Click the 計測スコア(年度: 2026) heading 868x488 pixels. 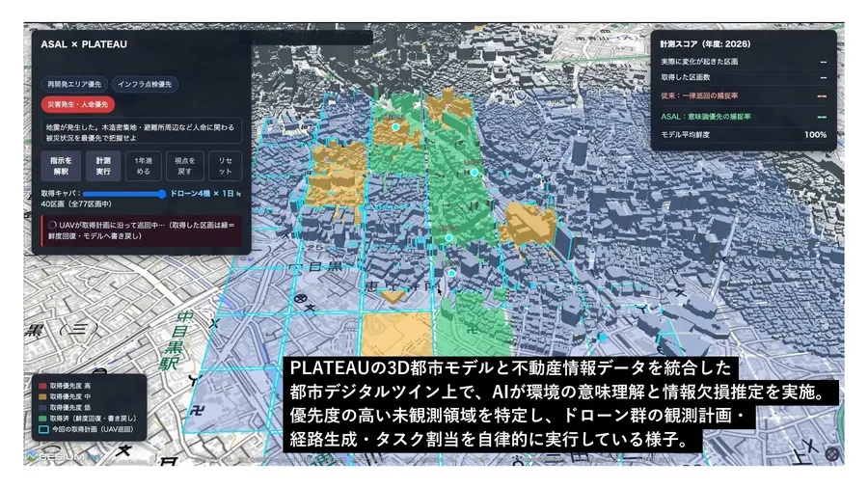click(705, 44)
